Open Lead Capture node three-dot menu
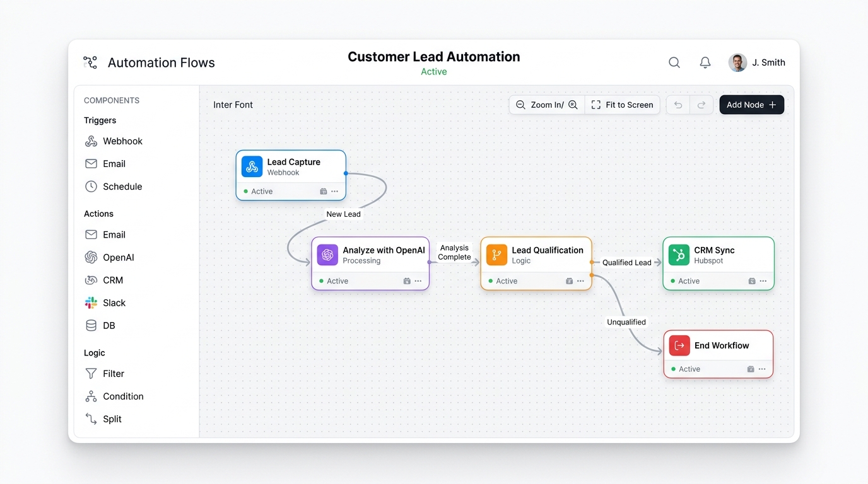Viewport: 868px width, 484px height. pyautogui.click(x=334, y=192)
